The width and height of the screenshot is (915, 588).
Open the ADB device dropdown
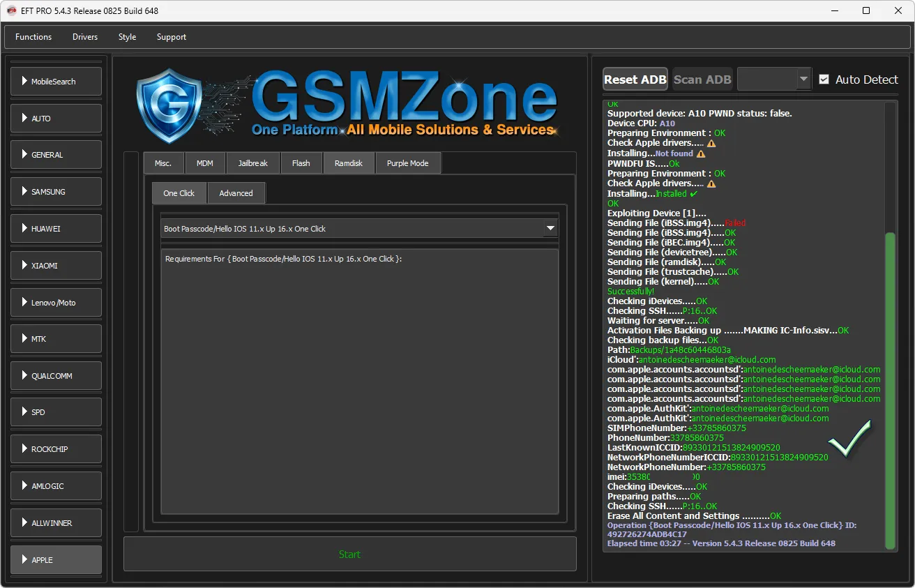(x=803, y=79)
